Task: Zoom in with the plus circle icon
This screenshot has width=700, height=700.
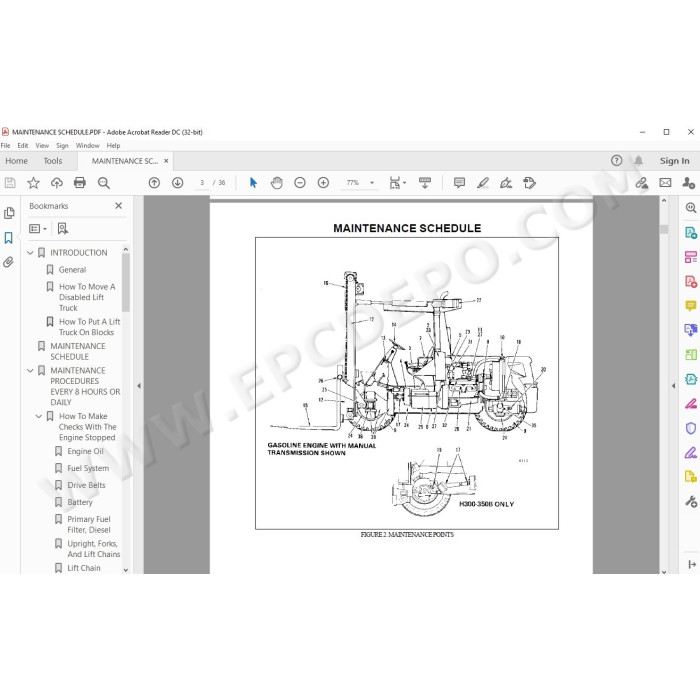Action: (x=323, y=183)
